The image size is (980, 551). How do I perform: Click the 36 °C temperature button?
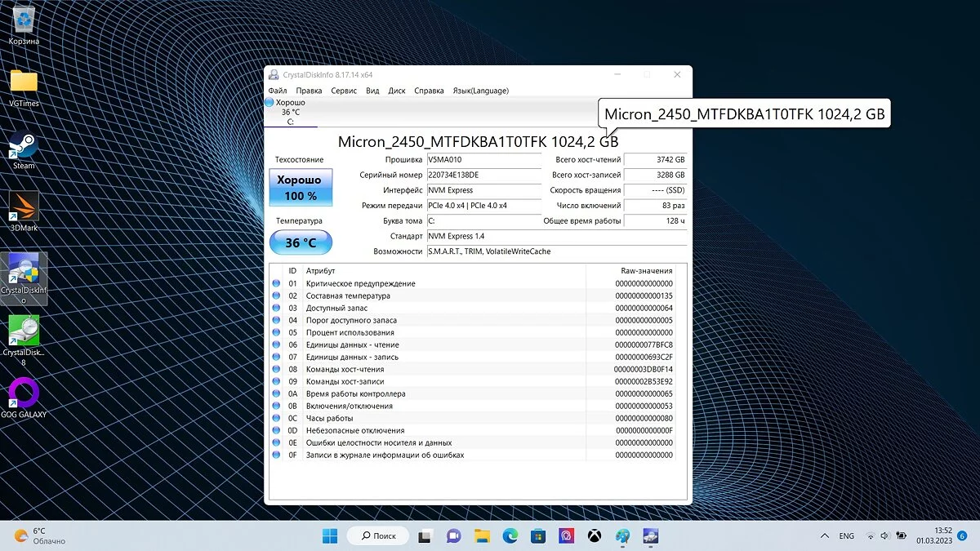[301, 242]
